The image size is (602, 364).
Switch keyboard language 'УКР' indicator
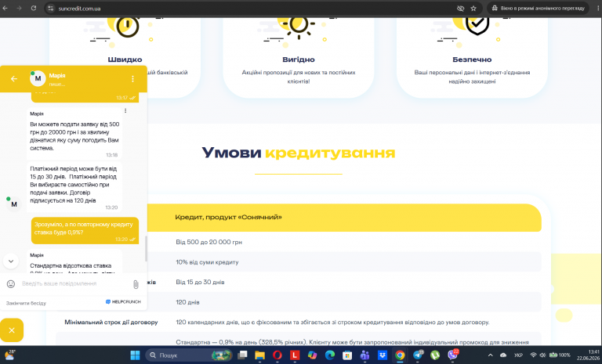(x=518, y=355)
